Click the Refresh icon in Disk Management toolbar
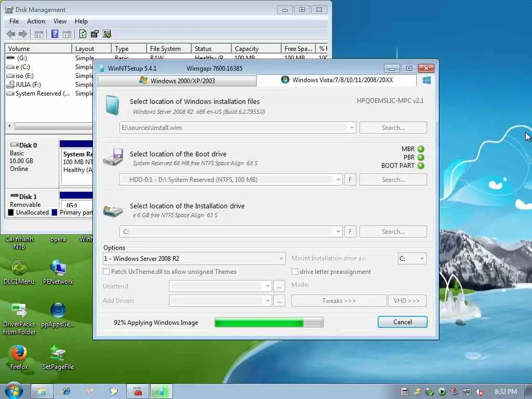This screenshot has width=532, height=399. coord(83,34)
